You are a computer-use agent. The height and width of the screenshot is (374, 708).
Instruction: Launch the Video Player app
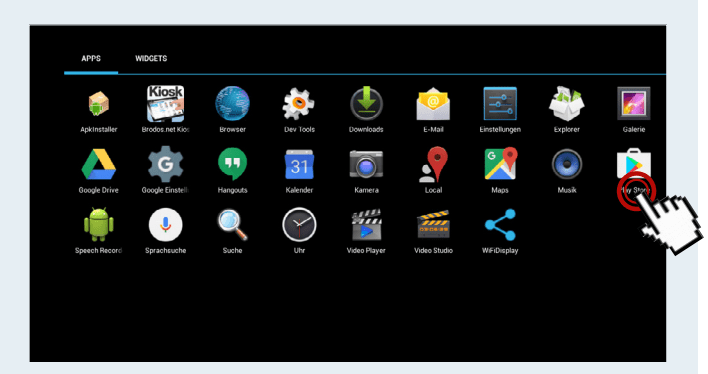(x=366, y=224)
